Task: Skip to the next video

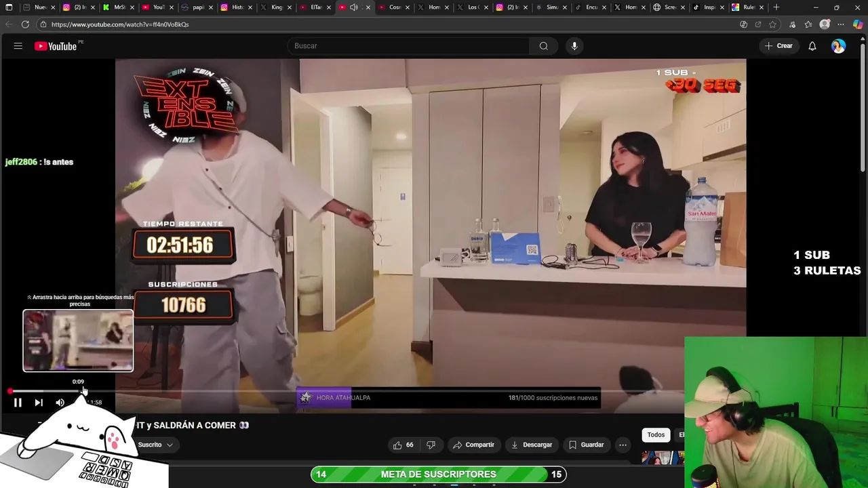Action: pos(39,403)
